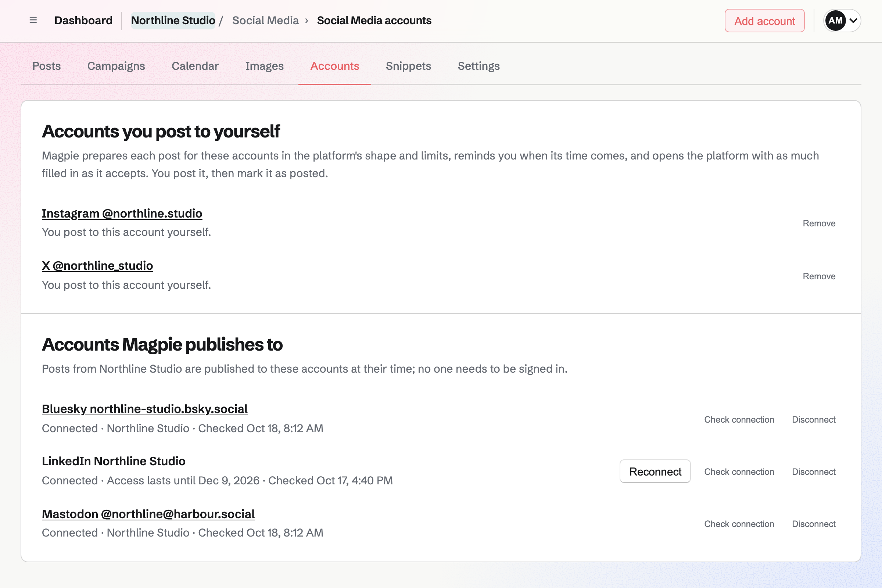Click the 'Social Media accounts' breadcrumb title

point(374,21)
